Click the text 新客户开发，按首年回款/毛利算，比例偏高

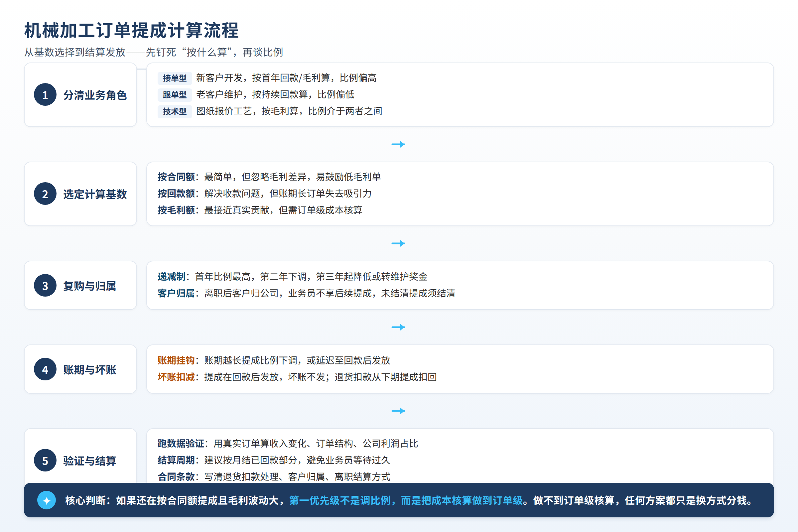click(x=286, y=78)
